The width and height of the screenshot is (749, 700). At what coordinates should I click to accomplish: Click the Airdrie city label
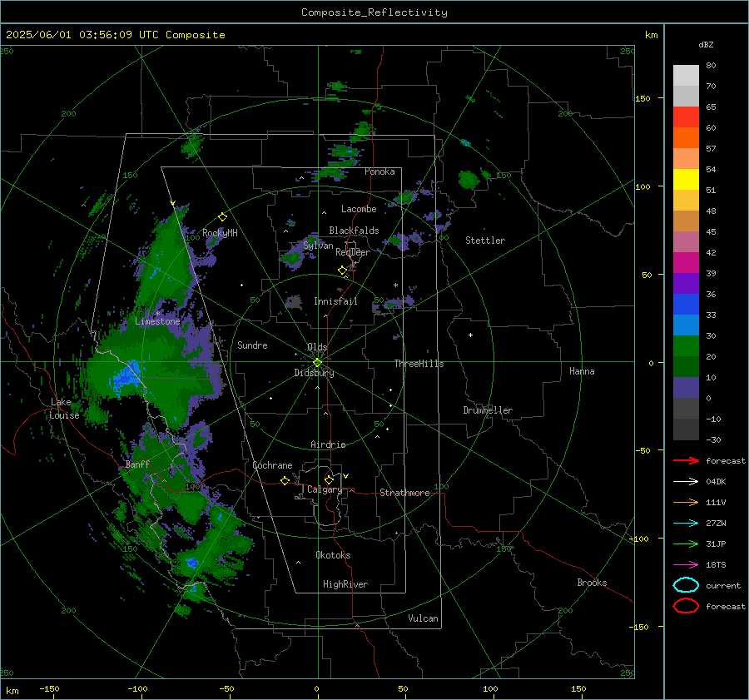coord(328,444)
